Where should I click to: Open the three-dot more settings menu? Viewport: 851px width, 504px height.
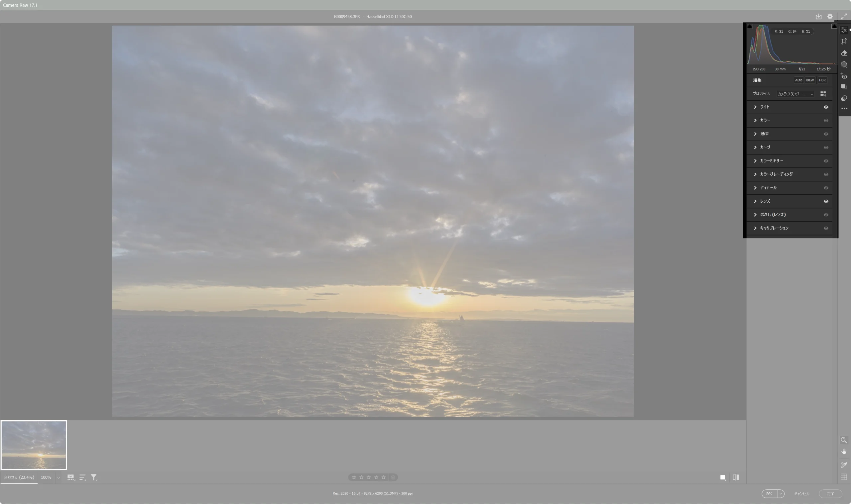pyautogui.click(x=844, y=108)
